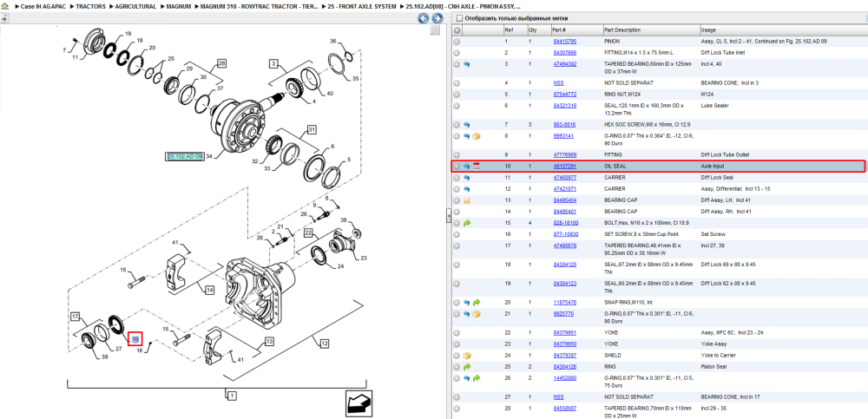Image resolution: width=868 pixels, height=419 pixels.
Task: Click the blue replacement arrow on ref 3
Action: pyautogui.click(x=467, y=64)
